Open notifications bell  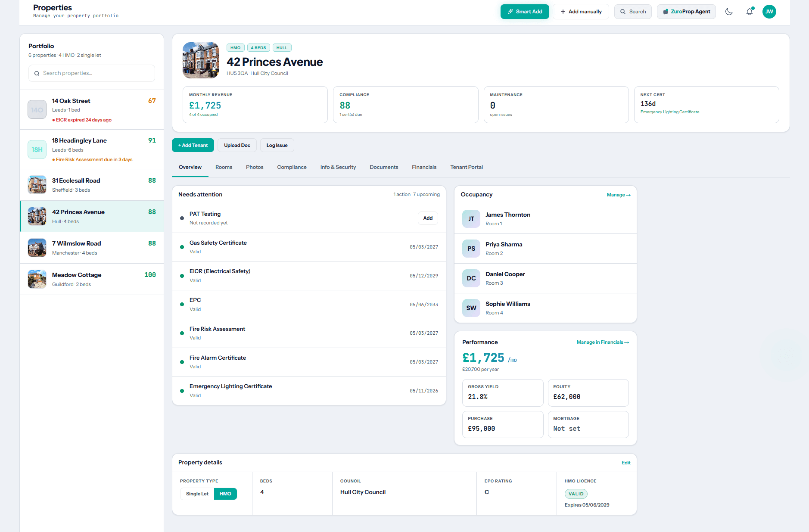(750, 12)
